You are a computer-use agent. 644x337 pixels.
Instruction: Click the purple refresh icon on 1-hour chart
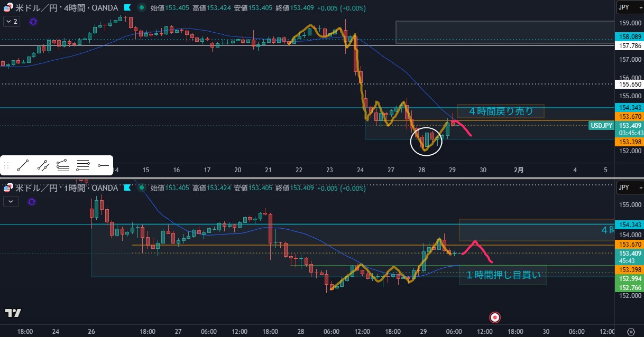pos(31,201)
